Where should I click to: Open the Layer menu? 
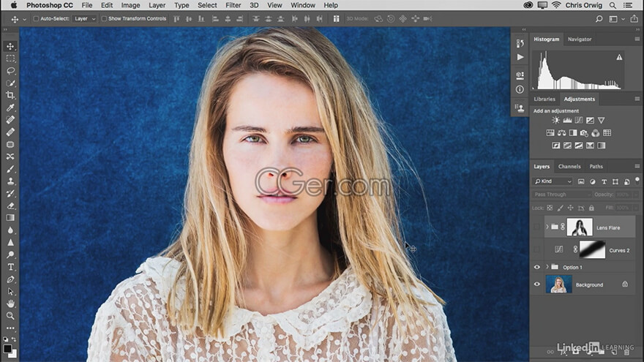pyautogui.click(x=157, y=5)
